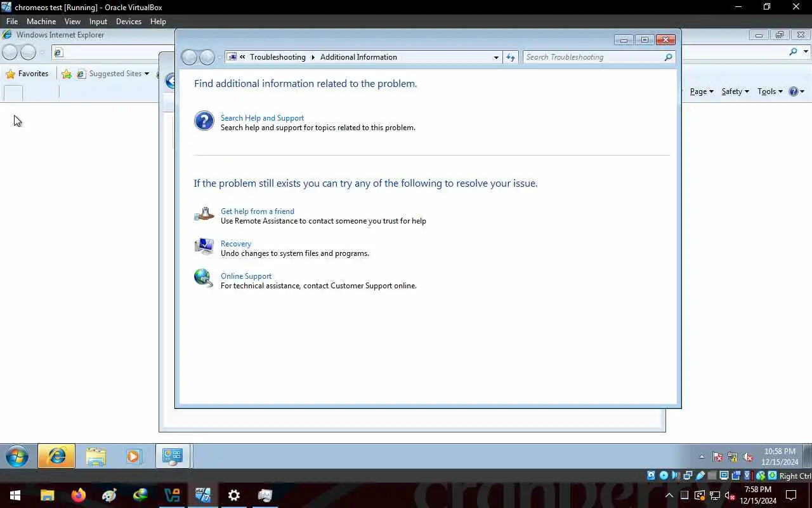812x508 pixels.
Task: Open the recent pages arrow beside Troubleshooting forward button
Action: click(x=220, y=57)
